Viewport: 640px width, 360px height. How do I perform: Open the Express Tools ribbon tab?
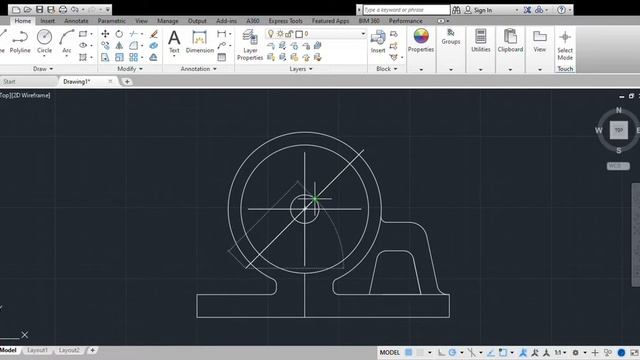[x=285, y=21]
